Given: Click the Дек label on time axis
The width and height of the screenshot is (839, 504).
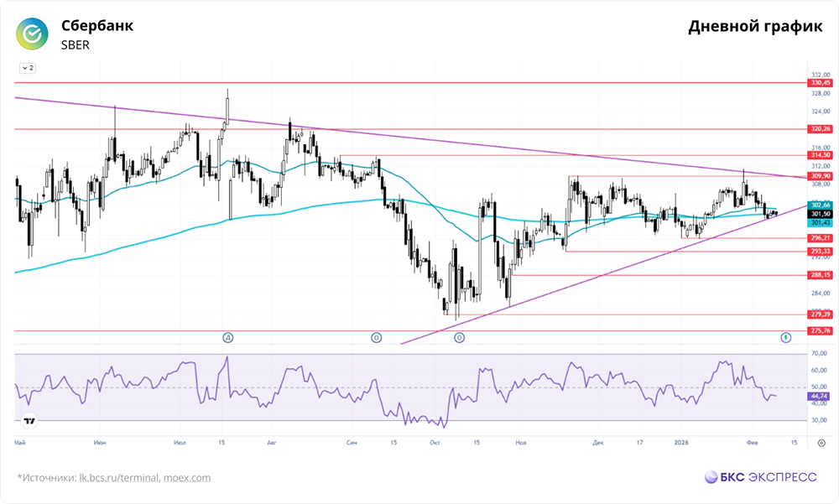Looking at the screenshot, I should click(x=597, y=443).
